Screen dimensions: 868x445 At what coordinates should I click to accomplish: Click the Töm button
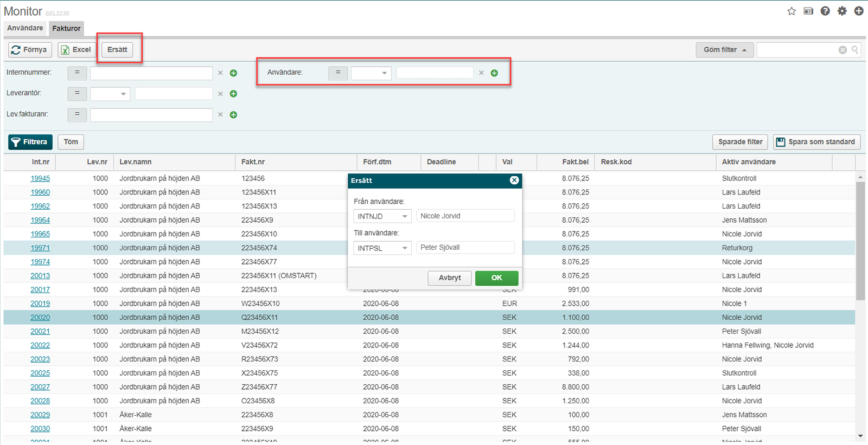point(71,142)
